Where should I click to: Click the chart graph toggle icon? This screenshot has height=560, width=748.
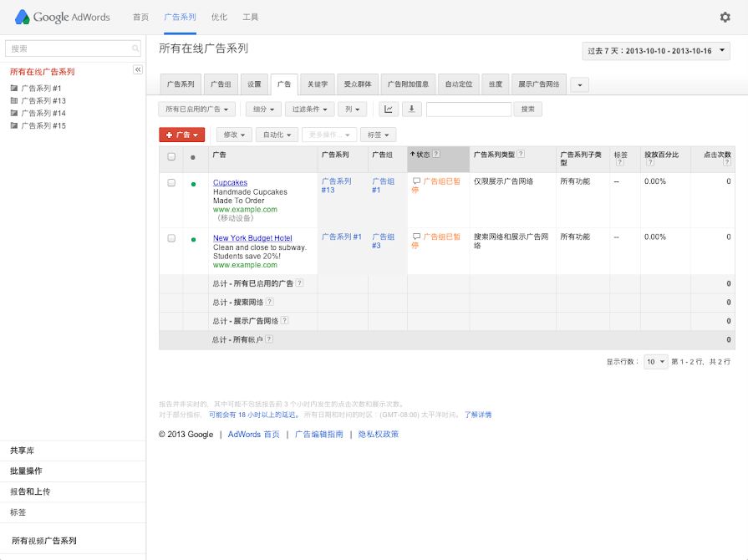tap(389, 109)
